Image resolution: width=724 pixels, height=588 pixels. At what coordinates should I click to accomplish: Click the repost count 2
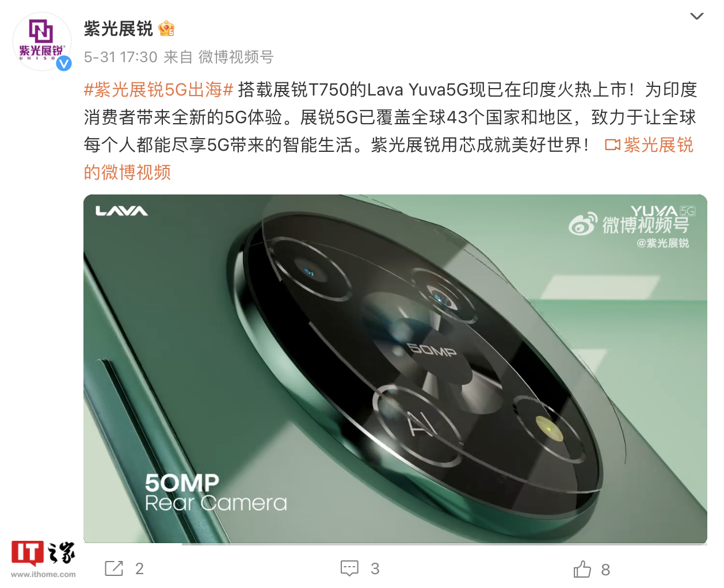pyautogui.click(x=139, y=569)
